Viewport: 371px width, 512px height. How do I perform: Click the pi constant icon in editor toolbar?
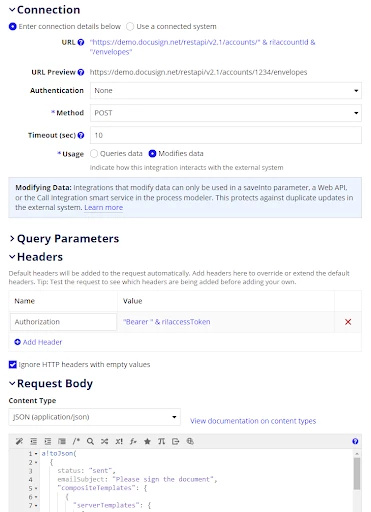click(x=161, y=441)
